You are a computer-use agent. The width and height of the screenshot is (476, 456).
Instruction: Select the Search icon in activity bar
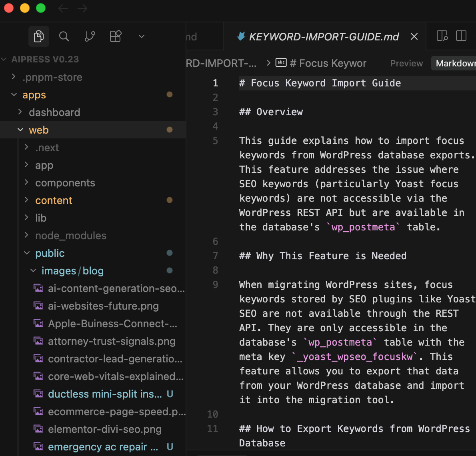(64, 36)
